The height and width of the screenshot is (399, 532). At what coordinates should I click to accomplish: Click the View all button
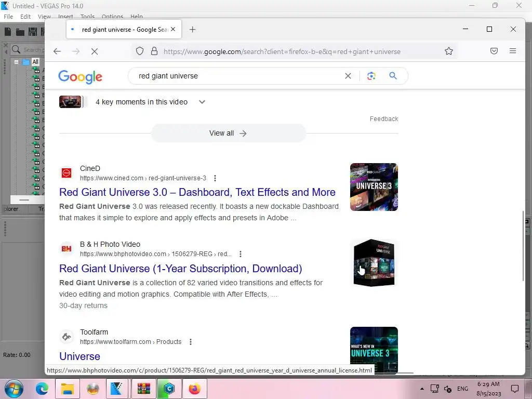point(228,134)
